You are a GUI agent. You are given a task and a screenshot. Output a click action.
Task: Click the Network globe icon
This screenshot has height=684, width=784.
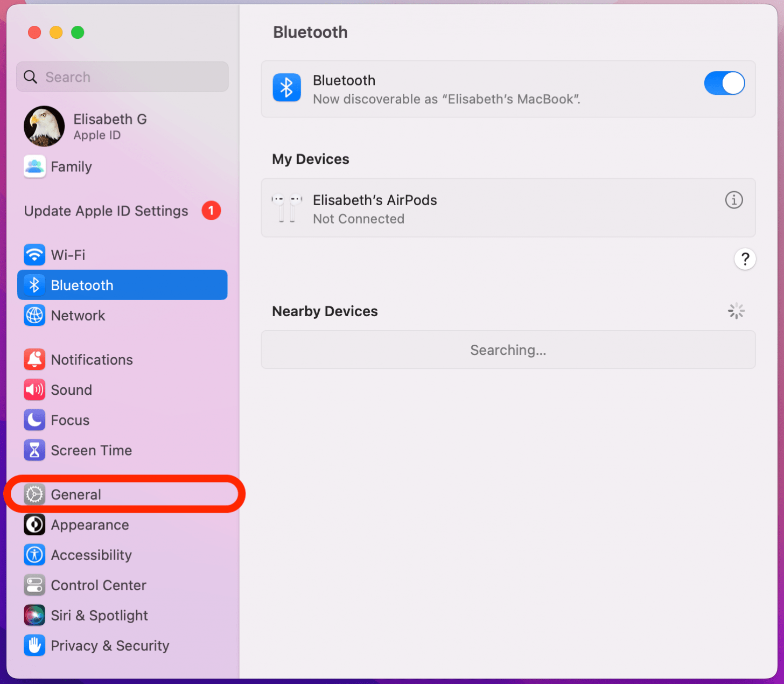[x=34, y=315]
